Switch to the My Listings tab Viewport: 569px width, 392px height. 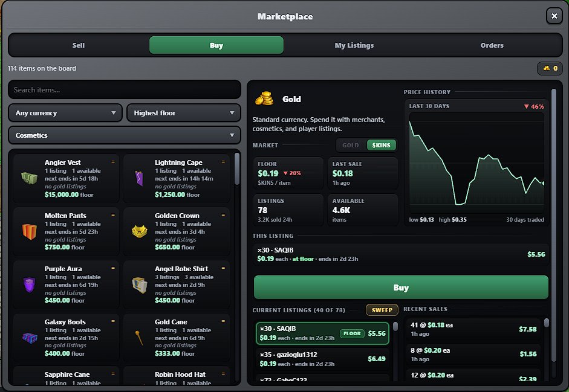pos(354,45)
